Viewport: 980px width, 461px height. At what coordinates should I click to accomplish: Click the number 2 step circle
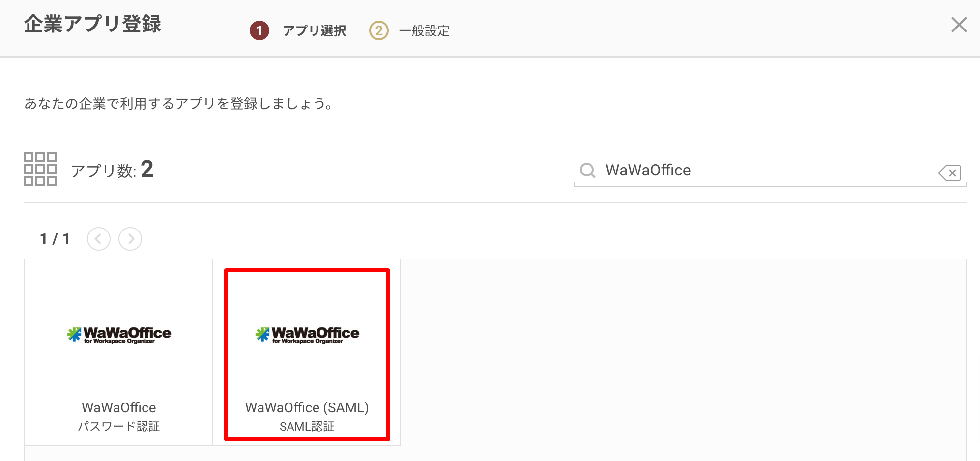(x=379, y=31)
